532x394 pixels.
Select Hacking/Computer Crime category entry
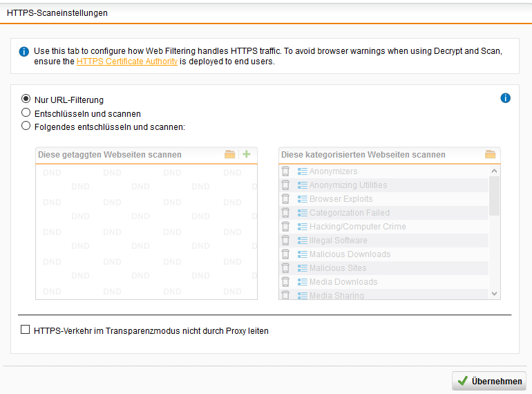[x=357, y=227]
